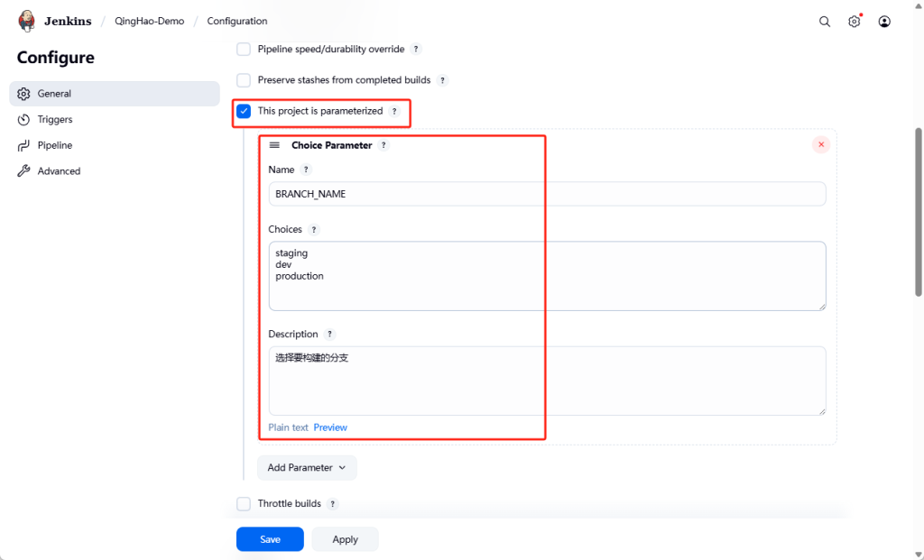
Task: Click the BRANCH_NAME name input field
Action: [547, 194]
